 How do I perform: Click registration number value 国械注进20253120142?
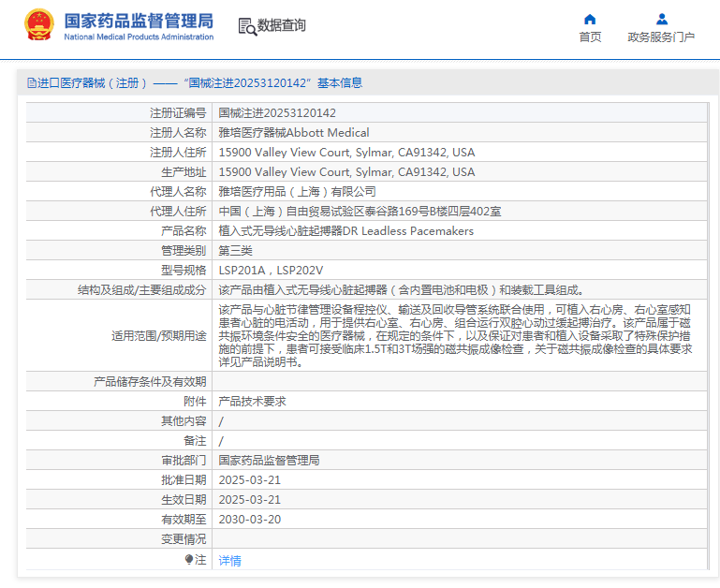pos(277,112)
